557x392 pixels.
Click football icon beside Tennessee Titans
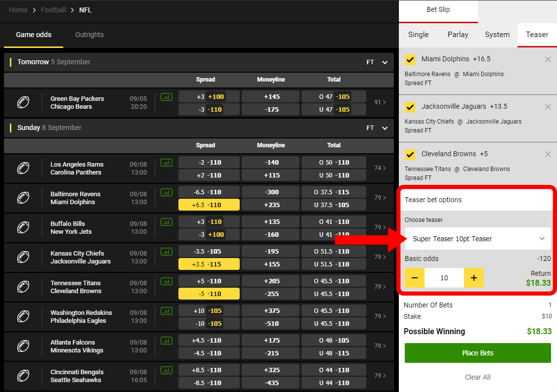(23, 287)
